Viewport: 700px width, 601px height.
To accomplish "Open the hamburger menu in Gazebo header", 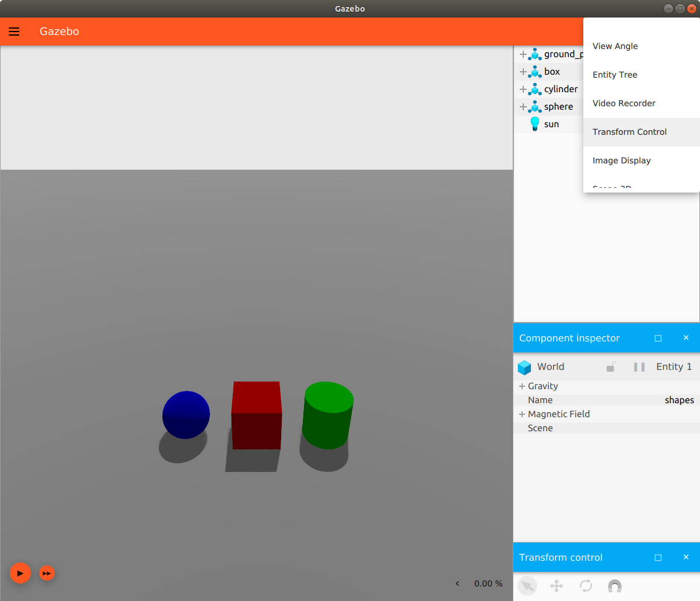I will (x=14, y=32).
